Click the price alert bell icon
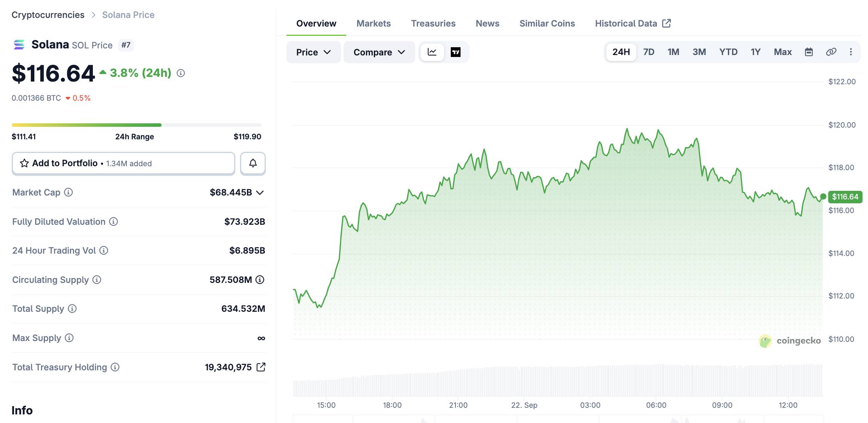Image resolution: width=868 pixels, height=423 pixels. click(253, 163)
